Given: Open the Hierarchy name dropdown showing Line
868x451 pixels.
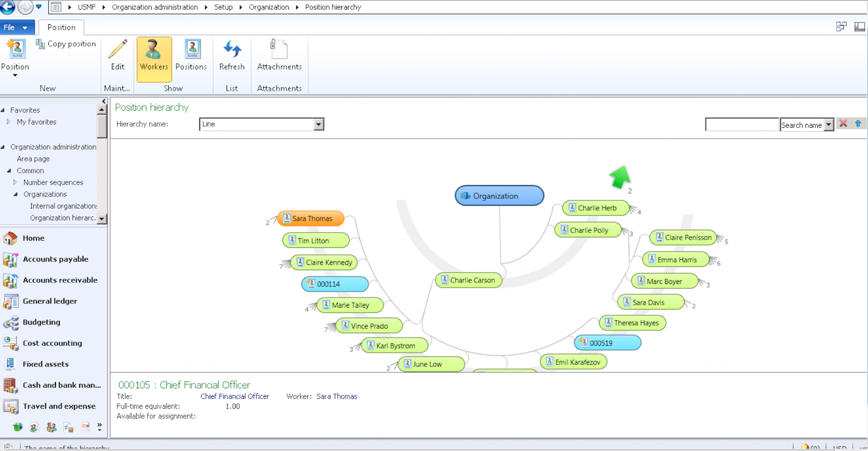Looking at the screenshot, I should click(x=319, y=124).
